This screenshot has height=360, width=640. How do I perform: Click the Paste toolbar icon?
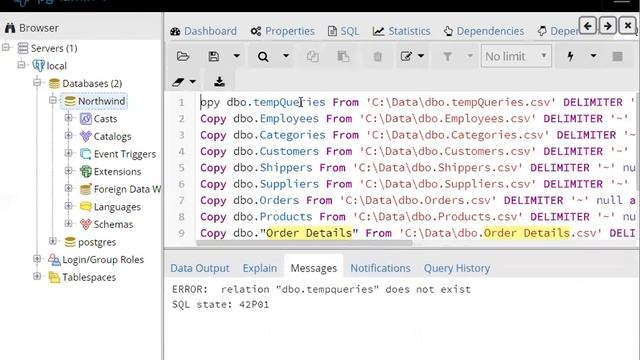click(343, 56)
